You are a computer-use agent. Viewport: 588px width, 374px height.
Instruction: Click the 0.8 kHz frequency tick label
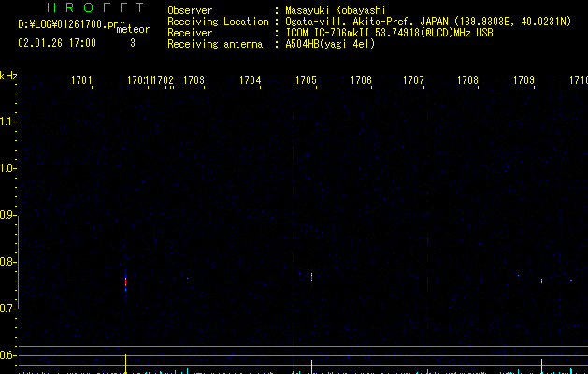(7, 262)
